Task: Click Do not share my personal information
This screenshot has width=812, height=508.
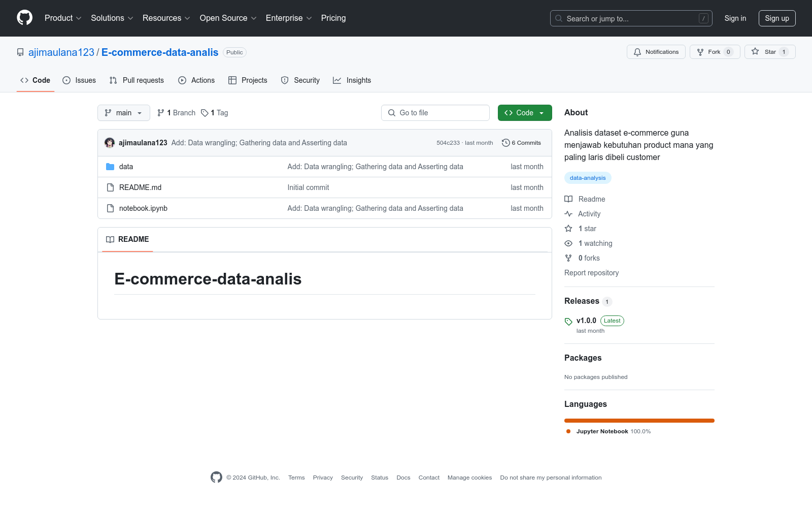Action: [551, 478]
